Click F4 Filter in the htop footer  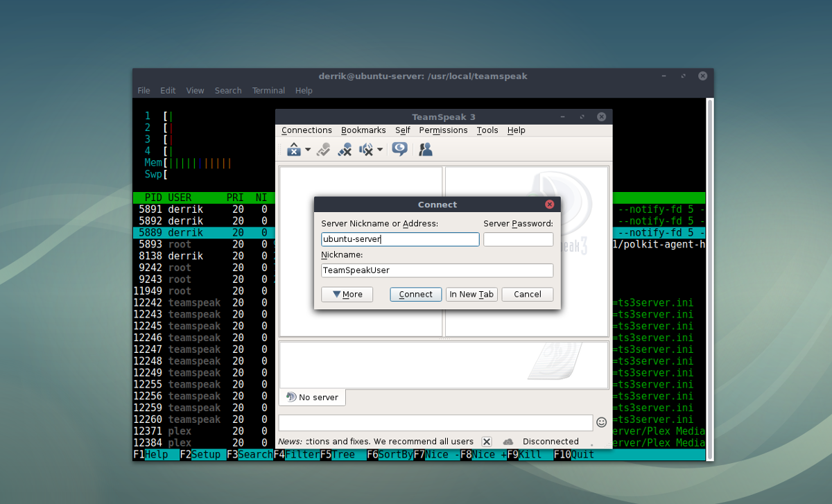click(297, 455)
